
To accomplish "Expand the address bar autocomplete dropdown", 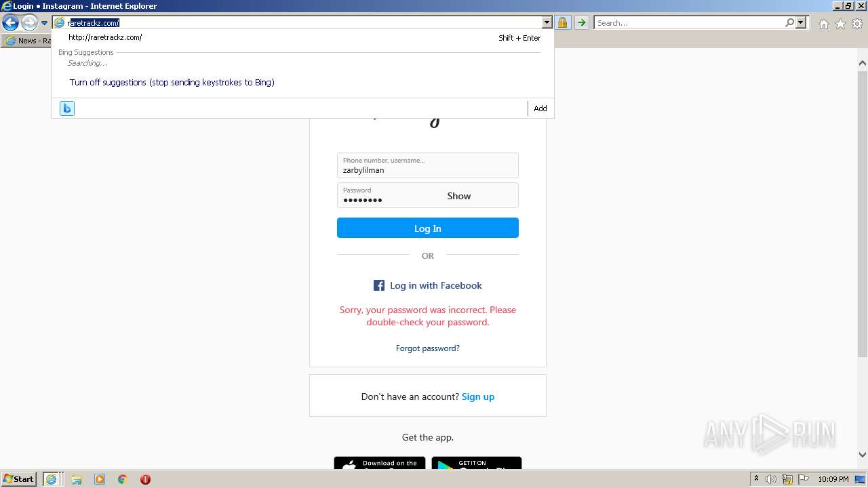I will 547,22.
